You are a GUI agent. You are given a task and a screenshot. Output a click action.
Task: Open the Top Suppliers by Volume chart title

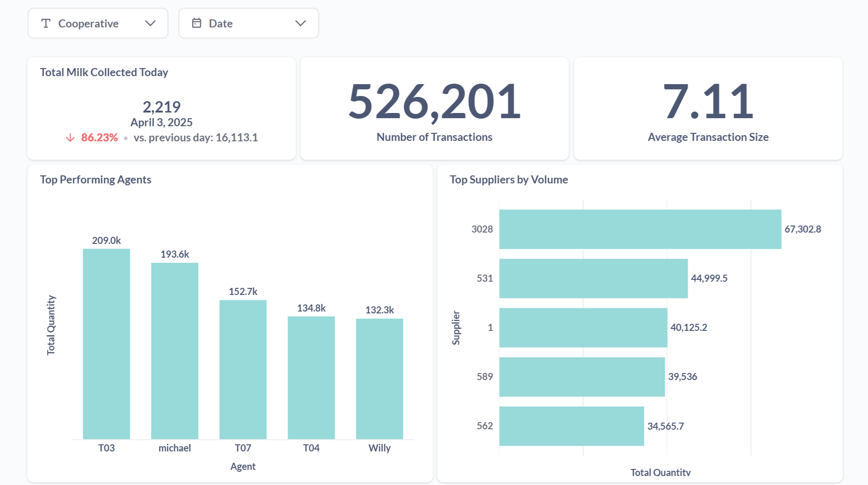(x=509, y=180)
